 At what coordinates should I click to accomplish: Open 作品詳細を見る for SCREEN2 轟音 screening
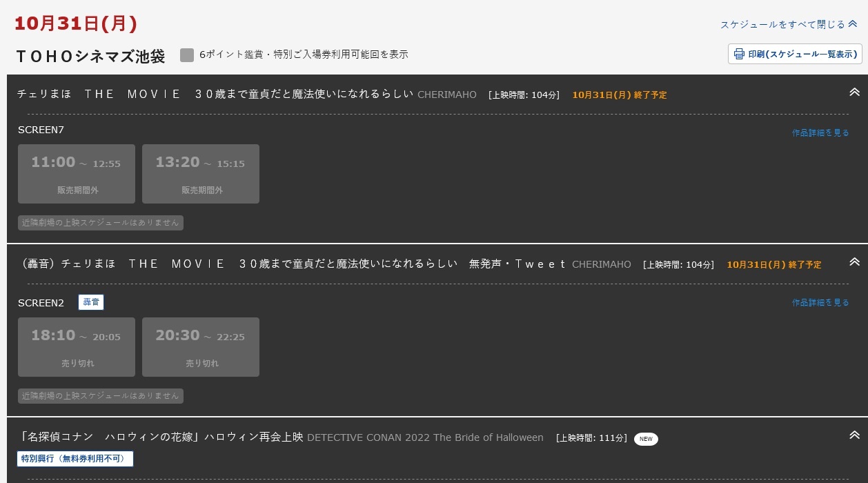(x=820, y=303)
